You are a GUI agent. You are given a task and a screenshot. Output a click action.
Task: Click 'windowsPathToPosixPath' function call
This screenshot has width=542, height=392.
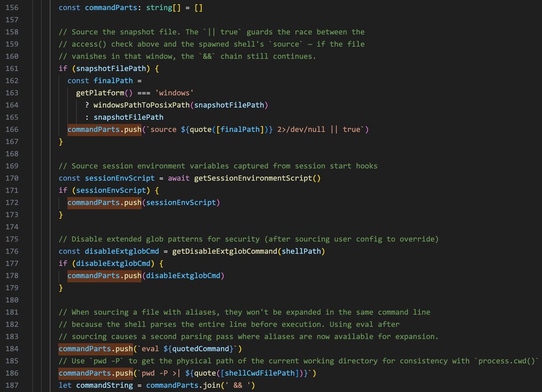pyautogui.click(x=141, y=105)
